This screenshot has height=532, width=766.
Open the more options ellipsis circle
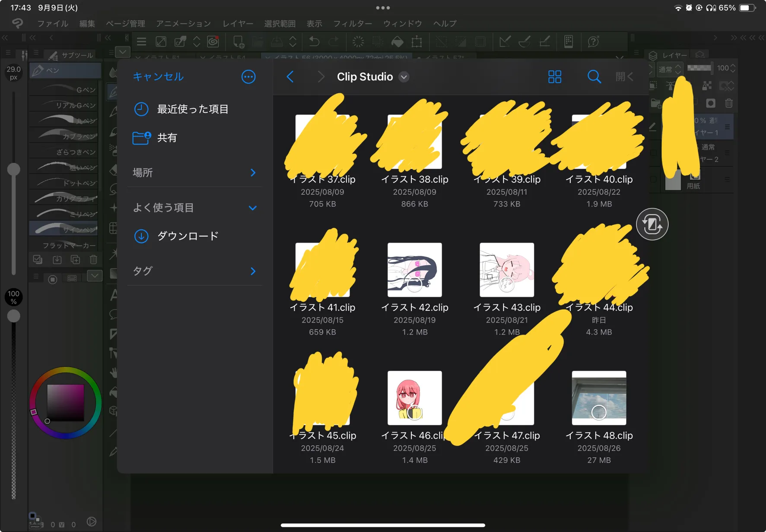[248, 77]
